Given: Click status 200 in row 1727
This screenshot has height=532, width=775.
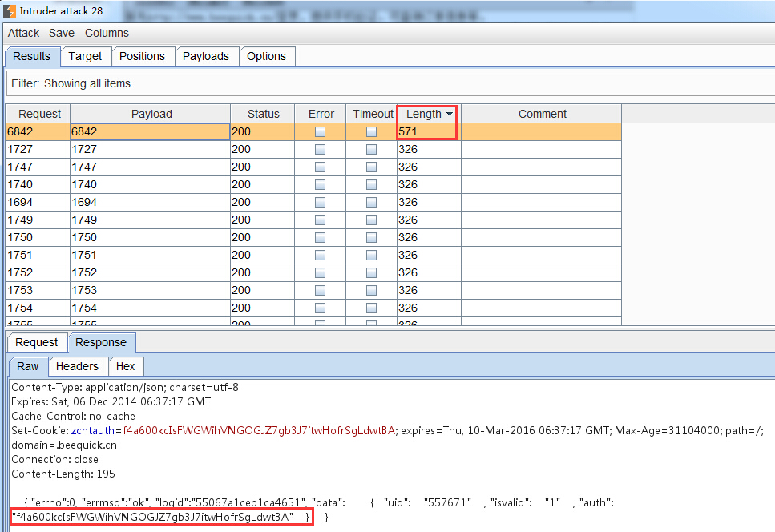Looking at the screenshot, I should coord(262,149).
